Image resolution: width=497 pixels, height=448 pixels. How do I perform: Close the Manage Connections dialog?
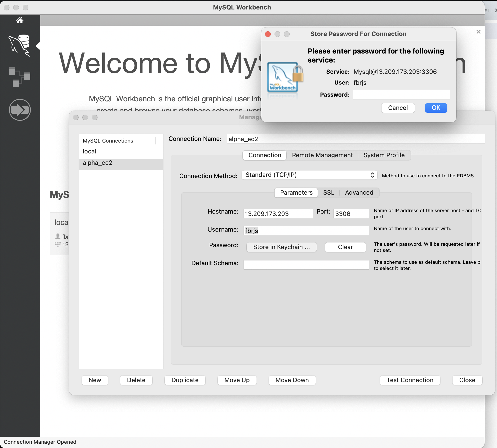click(467, 380)
